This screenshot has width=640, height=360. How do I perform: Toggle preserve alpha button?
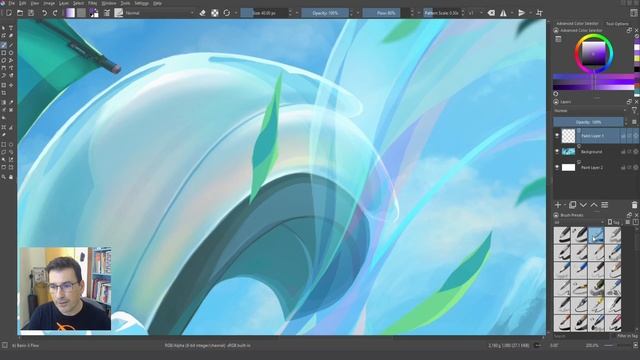pyautogui.click(x=215, y=13)
